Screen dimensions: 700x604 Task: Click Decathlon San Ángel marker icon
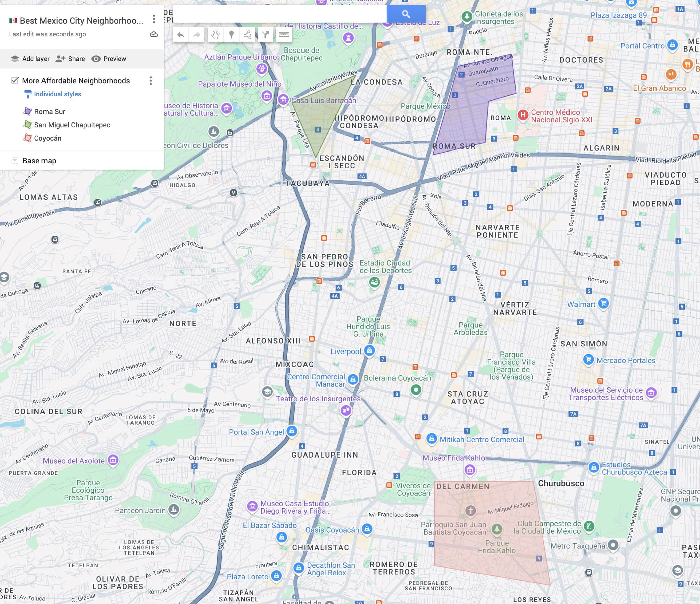[299, 568]
